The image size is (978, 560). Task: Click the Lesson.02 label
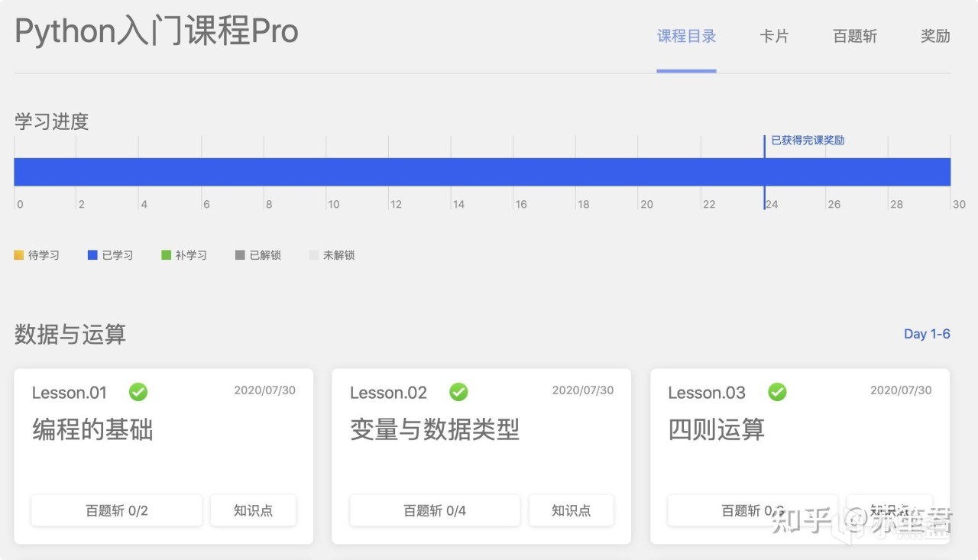pyautogui.click(x=388, y=393)
